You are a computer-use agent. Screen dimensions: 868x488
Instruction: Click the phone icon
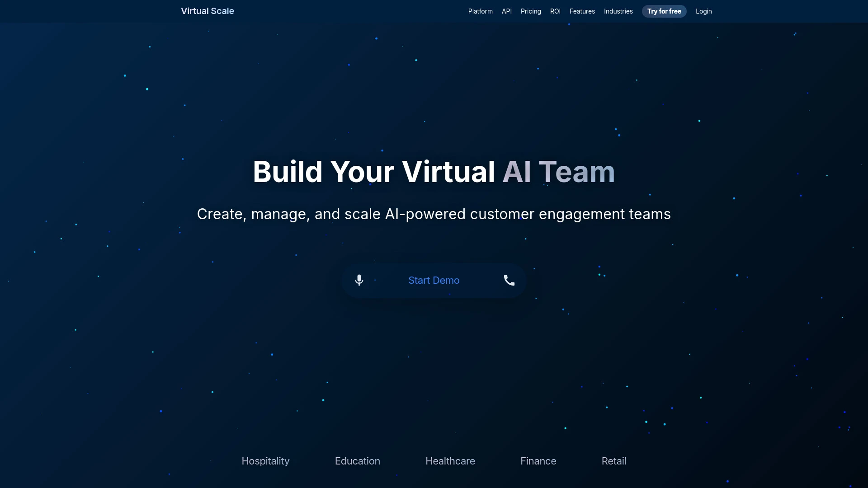pyautogui.click(x=509, y=280)
